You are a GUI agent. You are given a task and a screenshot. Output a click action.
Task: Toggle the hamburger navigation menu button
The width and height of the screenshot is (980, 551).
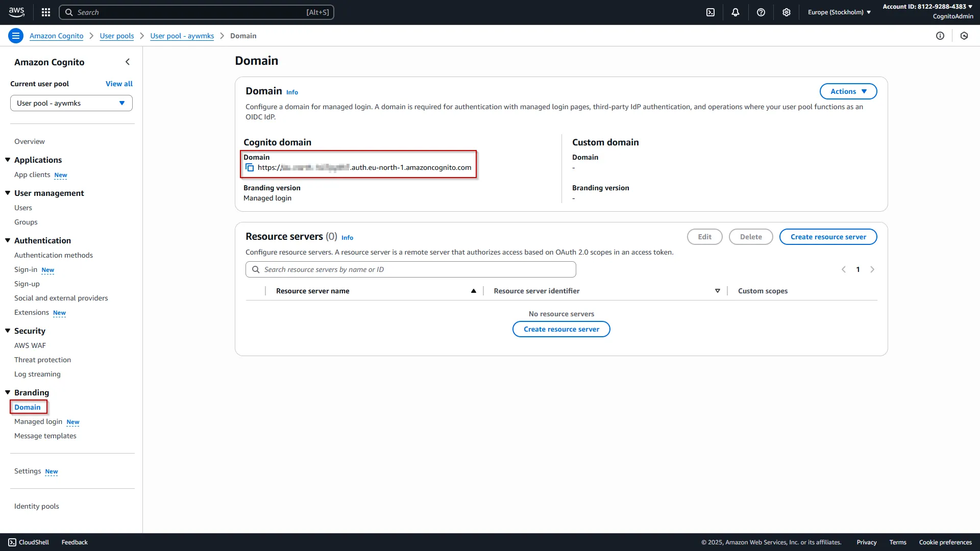16,36
